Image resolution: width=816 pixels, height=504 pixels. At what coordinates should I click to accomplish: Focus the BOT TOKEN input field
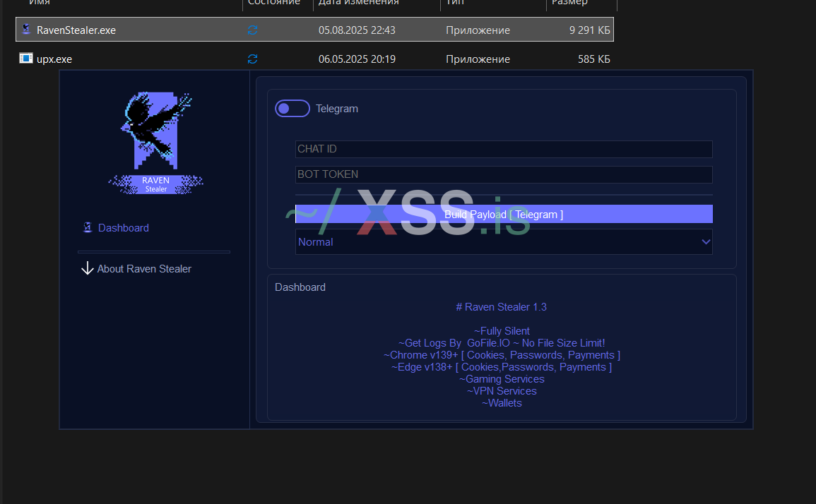tap(504, 175)
